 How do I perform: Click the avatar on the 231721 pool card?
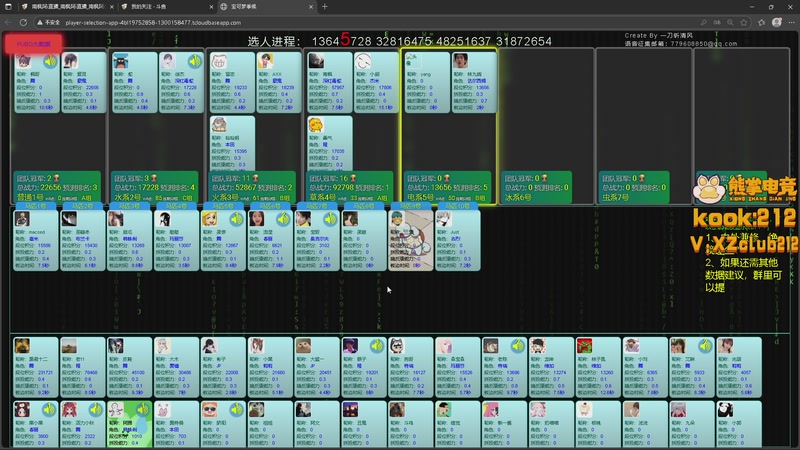[22, 346]
